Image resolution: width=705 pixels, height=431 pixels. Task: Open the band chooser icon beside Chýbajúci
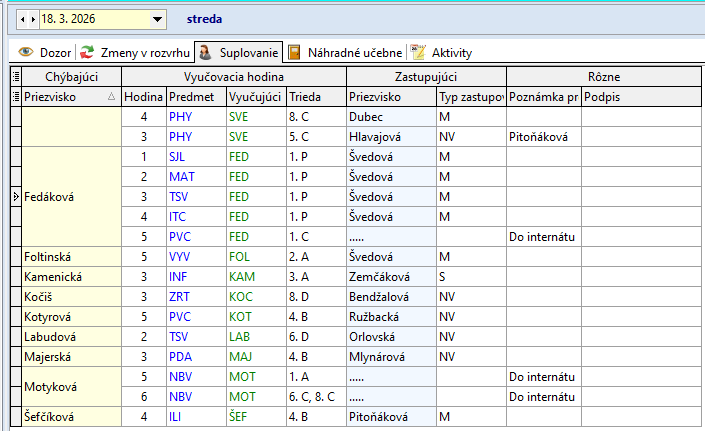click(15, 76)
